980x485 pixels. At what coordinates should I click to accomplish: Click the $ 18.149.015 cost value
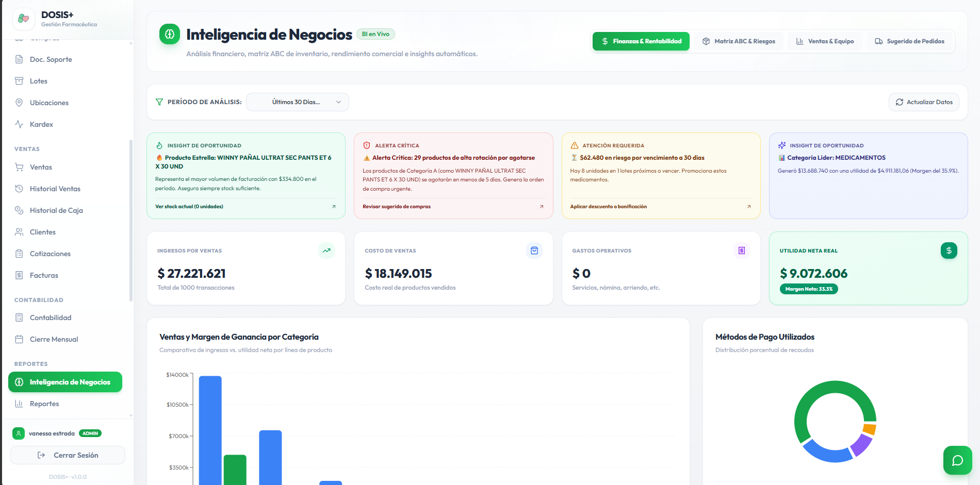(398, 274)
